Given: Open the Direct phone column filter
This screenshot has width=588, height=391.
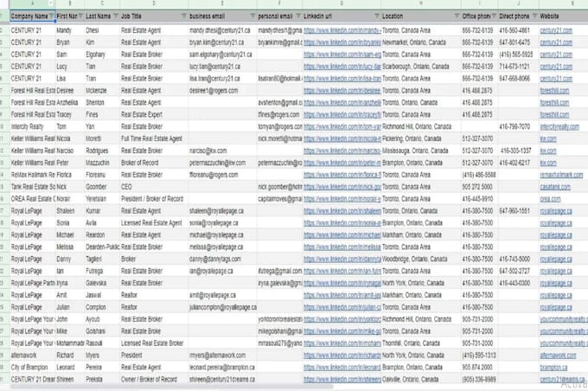Looking at the screenshot, I should (x=534, y=16).
